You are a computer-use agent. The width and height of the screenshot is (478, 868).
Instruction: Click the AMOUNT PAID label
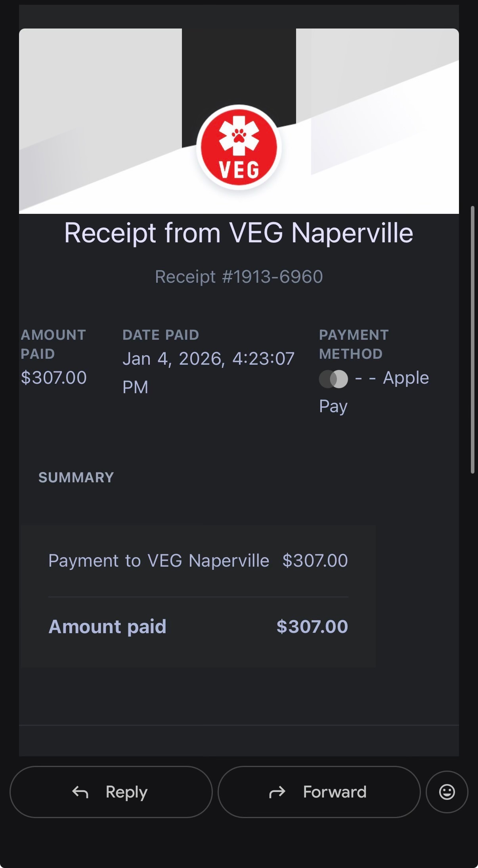click(53, 344)
